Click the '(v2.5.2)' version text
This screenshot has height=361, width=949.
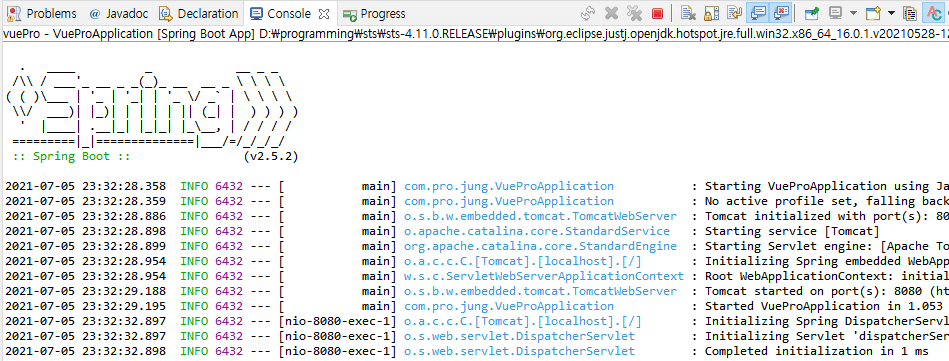pyautogui.click(x=271, y=156)
